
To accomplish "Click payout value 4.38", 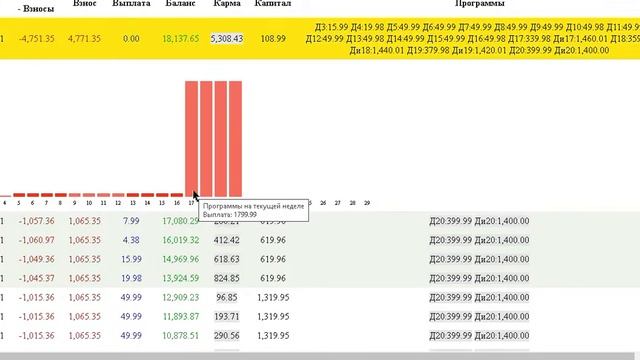I will 131,240.
